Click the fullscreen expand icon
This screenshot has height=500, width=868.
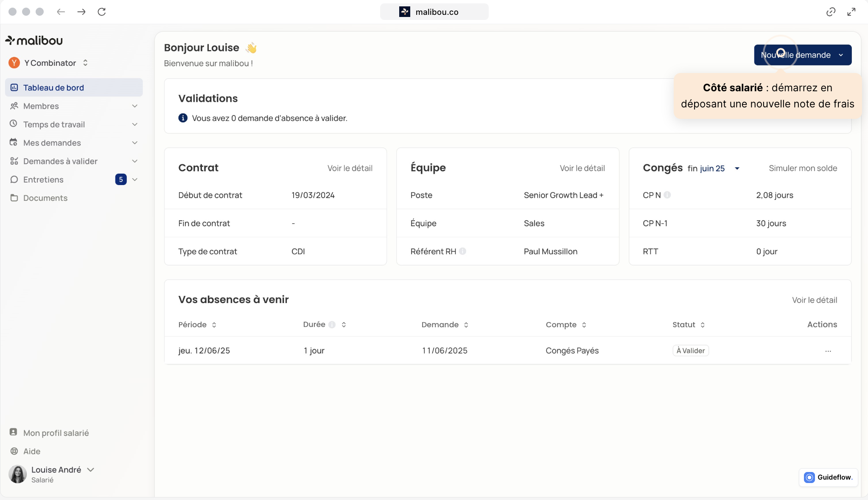pos(851,12)
